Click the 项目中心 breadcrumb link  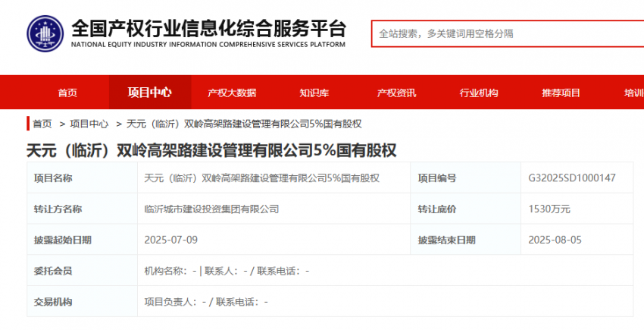89,124
